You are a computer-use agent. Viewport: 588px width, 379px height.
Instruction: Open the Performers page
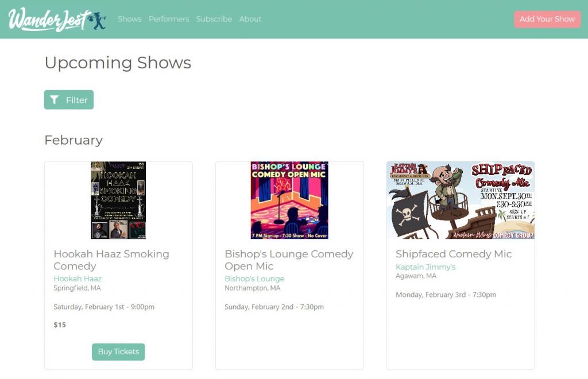click(169, 19)
